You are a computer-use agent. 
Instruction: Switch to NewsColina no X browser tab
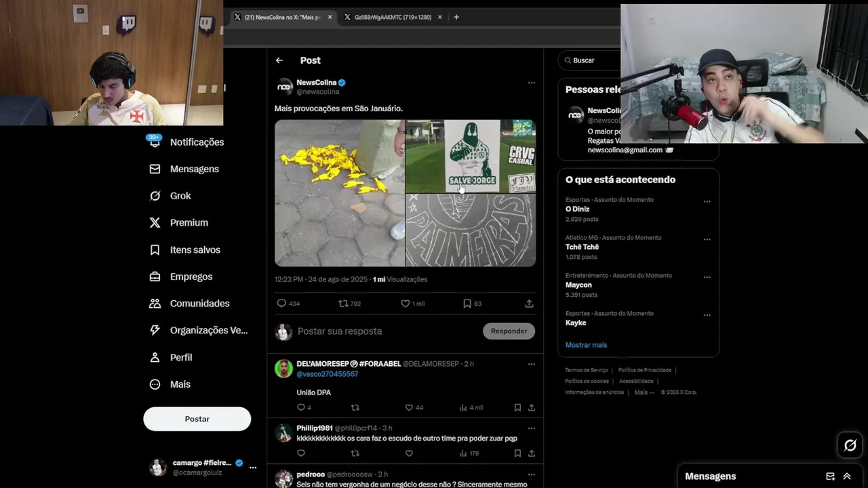[x=282, y=17]
